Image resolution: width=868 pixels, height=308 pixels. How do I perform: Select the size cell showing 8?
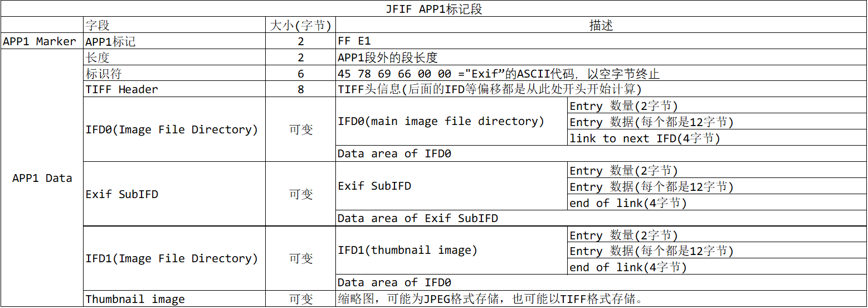[x=301, y=89]
